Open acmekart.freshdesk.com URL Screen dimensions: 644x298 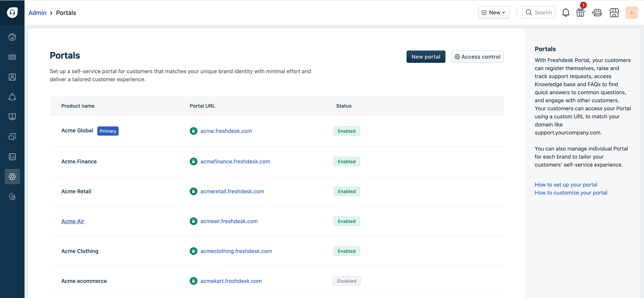(231, 281)
